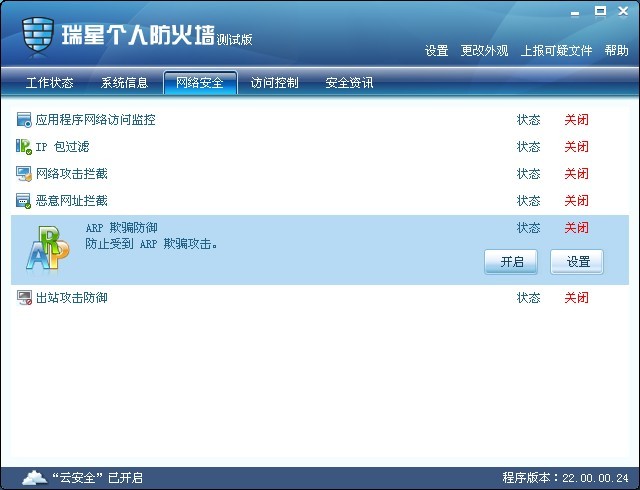Screen dimensions: 640x490
Task: Select the 网络安全 tab
Action: point(200,82)
